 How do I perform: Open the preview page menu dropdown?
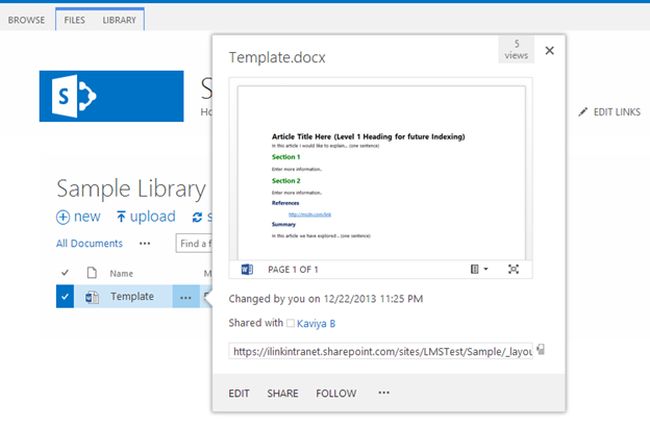[478, 269]
